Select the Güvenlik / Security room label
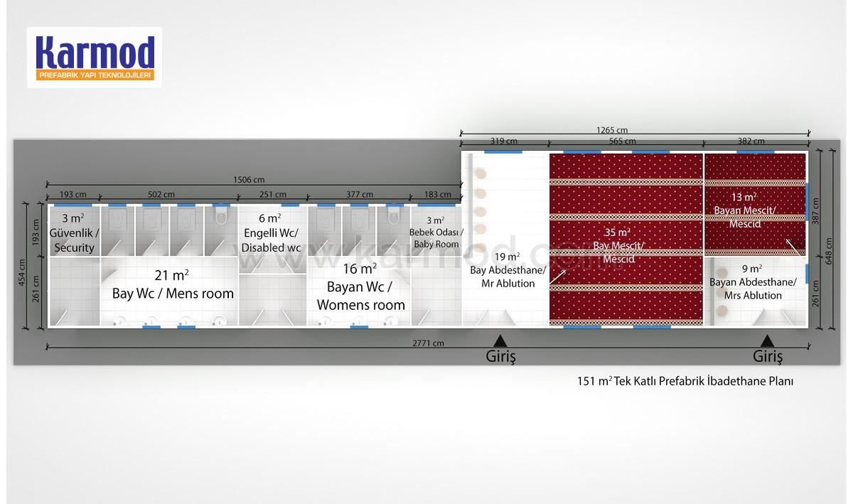The height and width of the screenshot is (504, 853). click(x=74, y=232)
